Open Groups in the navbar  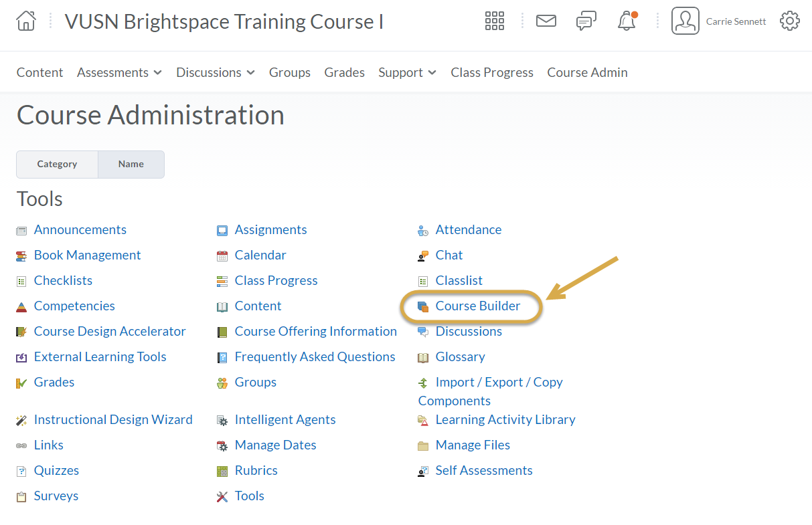290,72
